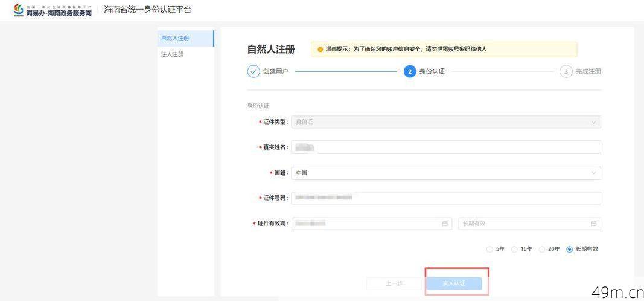This screenshot has height=301, width=644.
Task: Click the 海南省统一身份认证平台 title text
Action: pos(147,10)
